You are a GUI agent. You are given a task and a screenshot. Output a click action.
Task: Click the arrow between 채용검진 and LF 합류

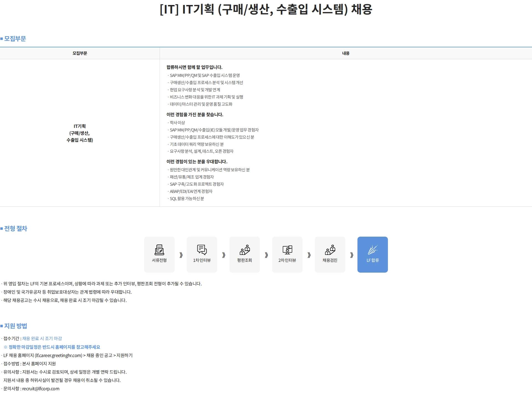pos(352,255)
